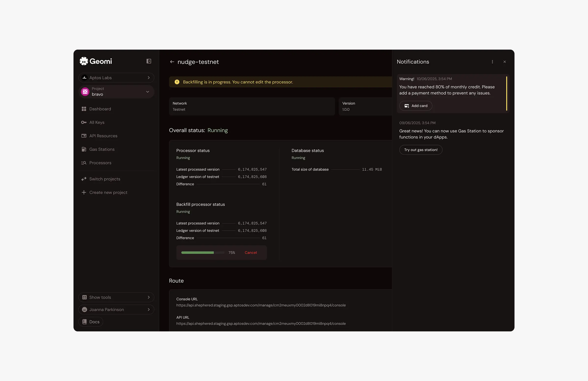
Task: Collapse the sidebar with the panel icon
Action: tap(149, 61)
